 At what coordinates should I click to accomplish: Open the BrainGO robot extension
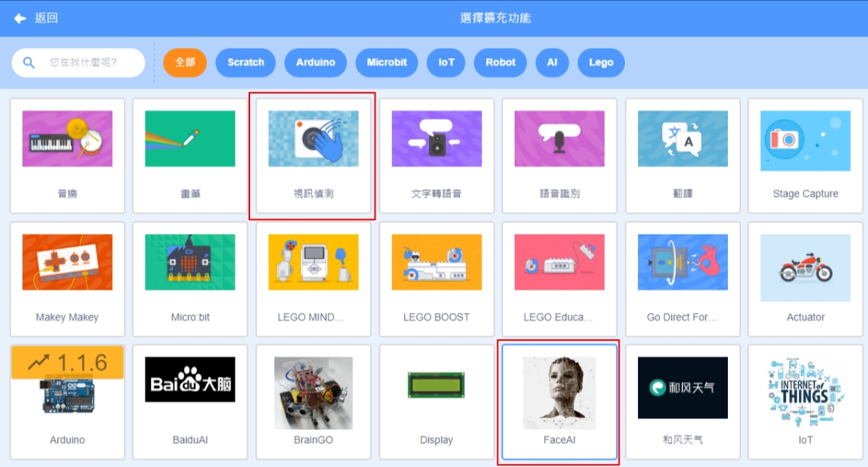tap(313, 402)
